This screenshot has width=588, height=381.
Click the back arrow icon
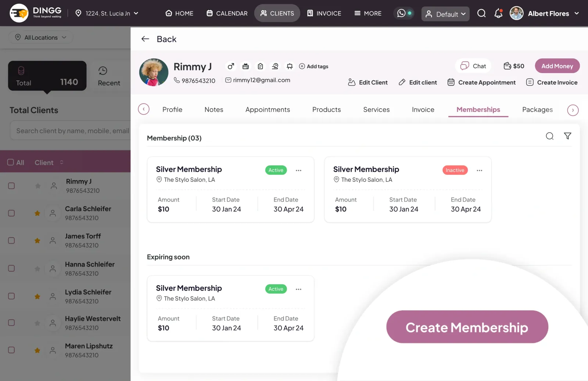point(145,39)
